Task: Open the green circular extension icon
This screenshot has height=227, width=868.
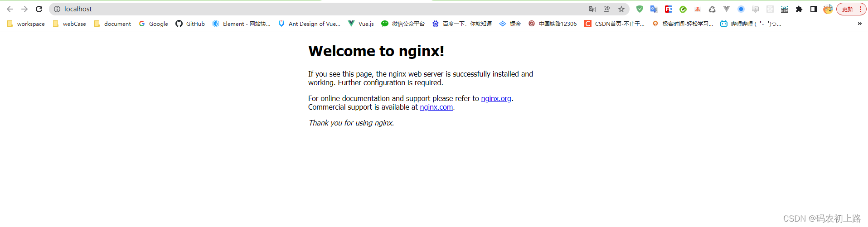Action: tap(683, 9)
